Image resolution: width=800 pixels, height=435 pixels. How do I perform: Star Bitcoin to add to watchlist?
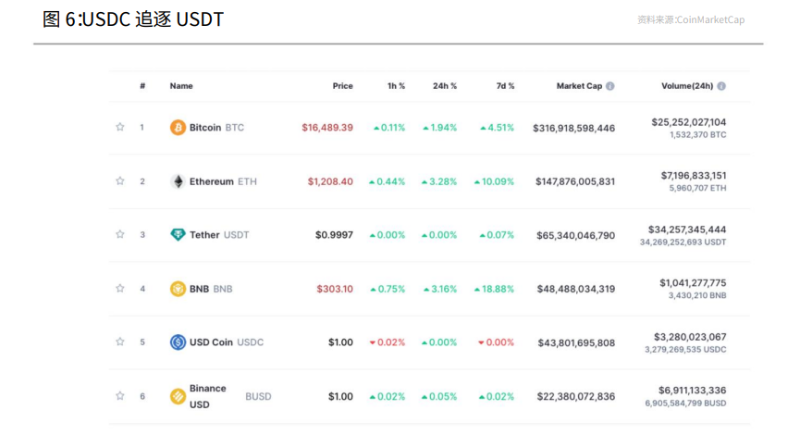coord(120,128)
